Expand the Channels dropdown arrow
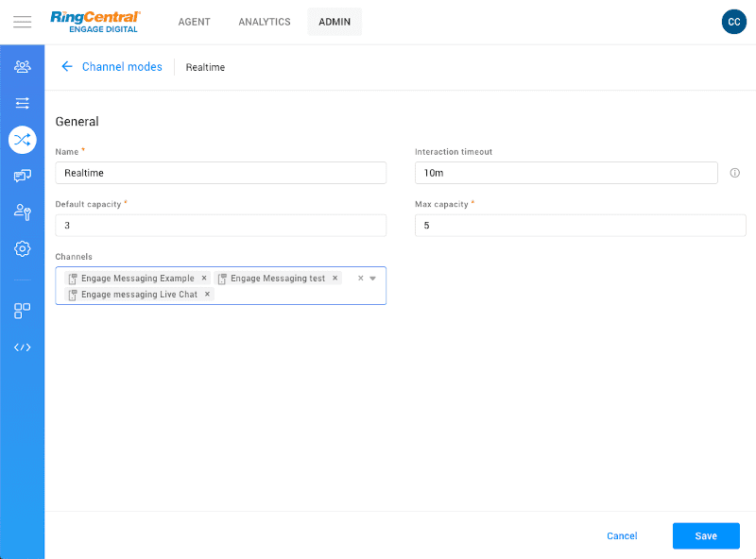756x559 pixels. coord(373,279)
